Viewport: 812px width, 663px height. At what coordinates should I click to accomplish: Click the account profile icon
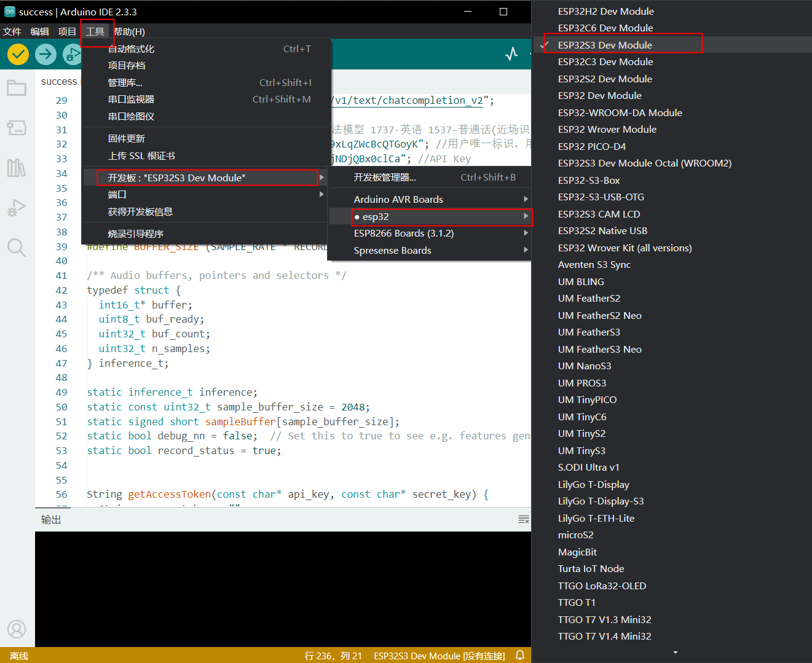point(17,629)
